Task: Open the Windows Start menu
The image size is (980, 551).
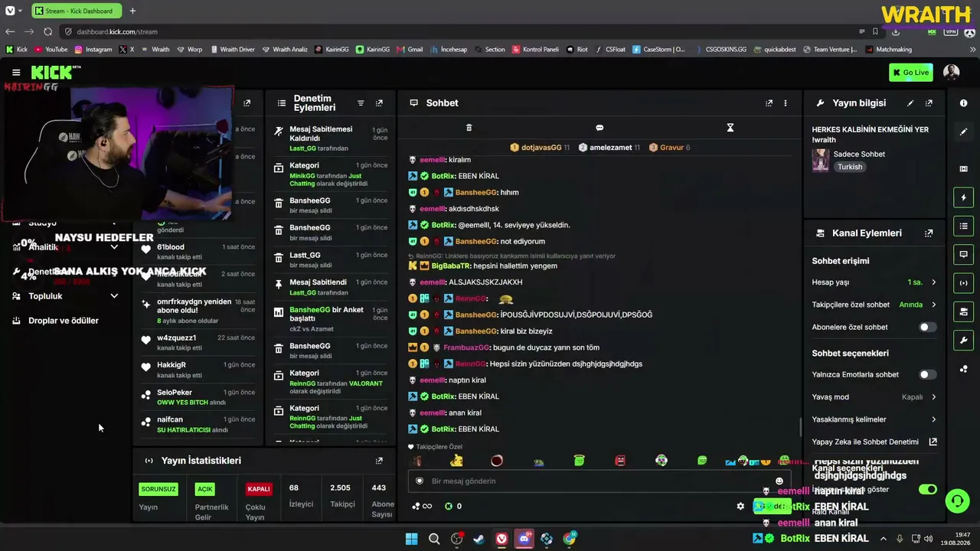Action: 411,539
